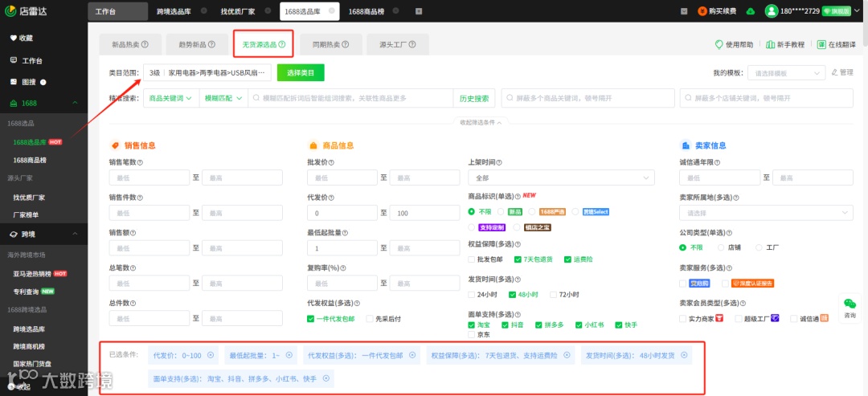This screenshot has width=868, height=396.
Task: Open the 模糊匹配 match mode dropdown
Action: coord(223,98)
